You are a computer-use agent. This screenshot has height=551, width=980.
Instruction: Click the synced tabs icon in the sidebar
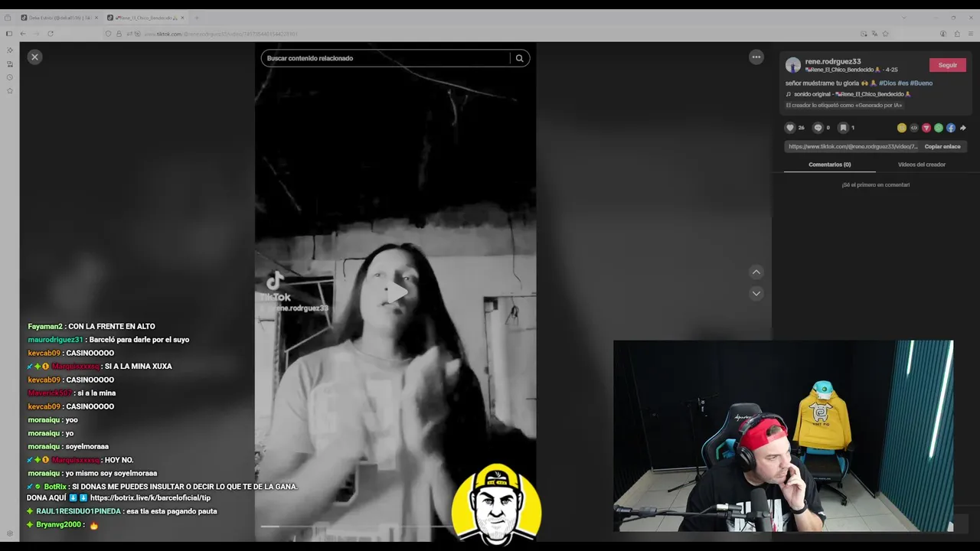[x=10, y=64]
